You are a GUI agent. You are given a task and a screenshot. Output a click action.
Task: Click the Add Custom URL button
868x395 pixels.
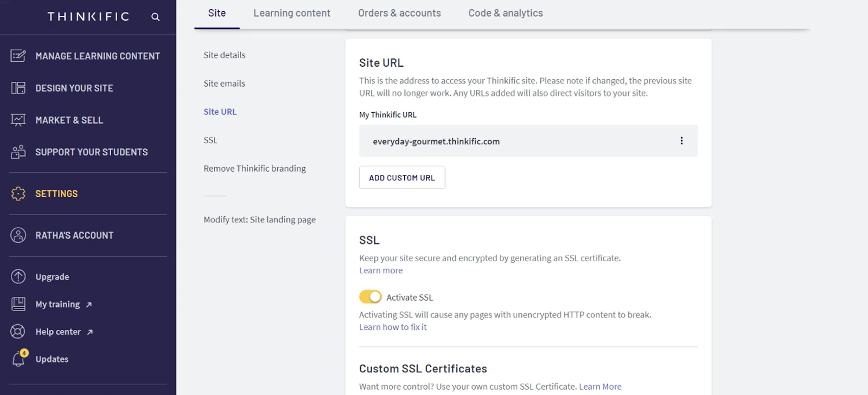pos(401,178)
